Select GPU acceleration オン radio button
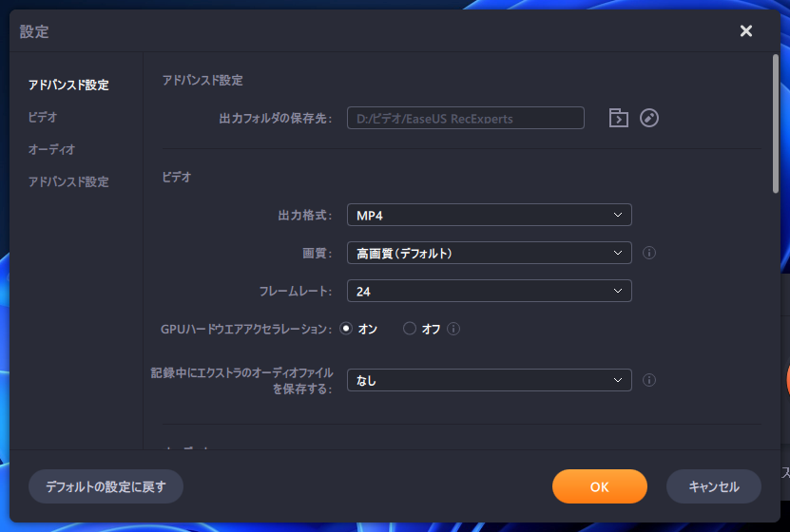The width and height of the screenshot is (790, 532). (x=346, y=329)
